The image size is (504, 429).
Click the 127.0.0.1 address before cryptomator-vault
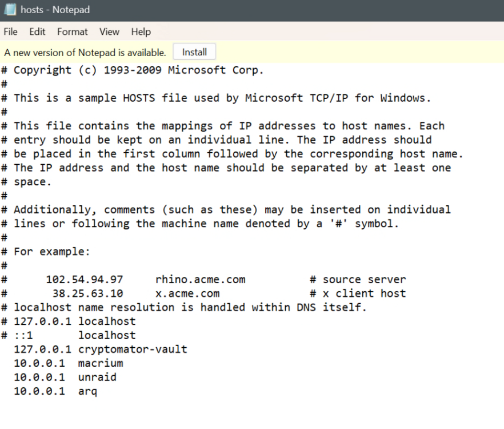coord(43,349)
